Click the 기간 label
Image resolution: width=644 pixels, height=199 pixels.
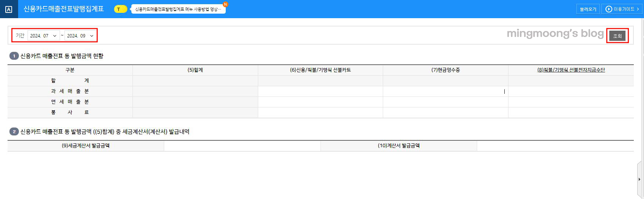pos(20,36)
